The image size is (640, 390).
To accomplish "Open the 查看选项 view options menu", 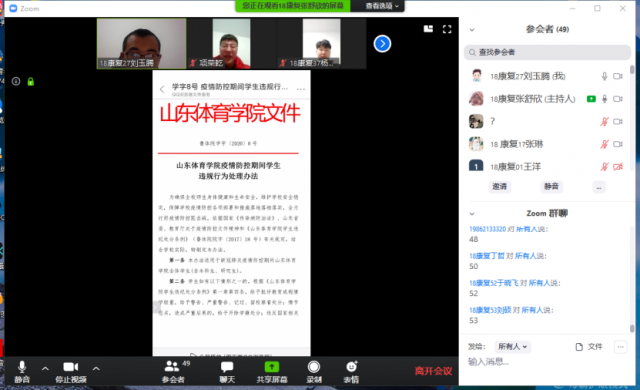I will pyautogui.click(x=382, y=6).
